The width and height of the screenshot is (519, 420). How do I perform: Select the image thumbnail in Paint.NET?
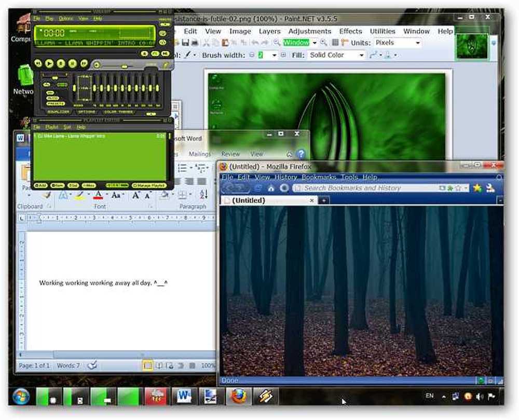pos(472,46)
